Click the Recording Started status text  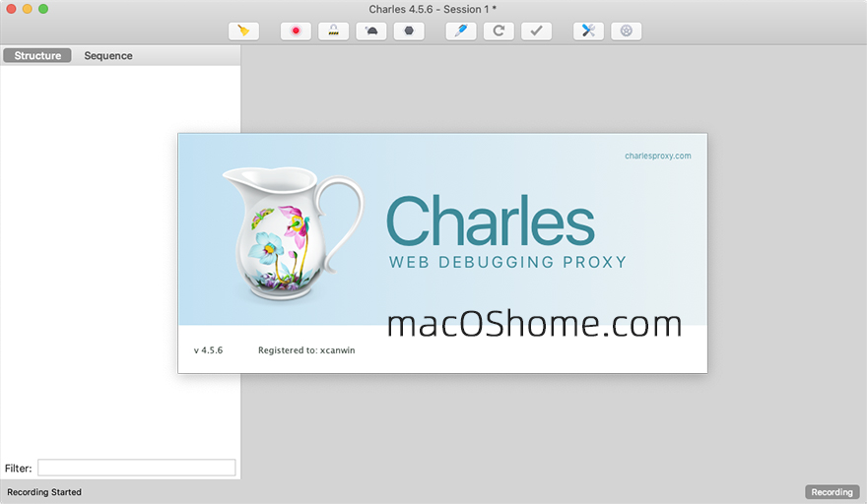(x=44, y=492)
